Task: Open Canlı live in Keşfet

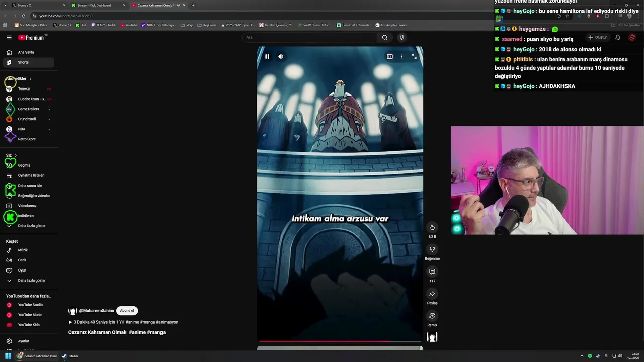Action: pyautogui.click(x=29, y=260)
